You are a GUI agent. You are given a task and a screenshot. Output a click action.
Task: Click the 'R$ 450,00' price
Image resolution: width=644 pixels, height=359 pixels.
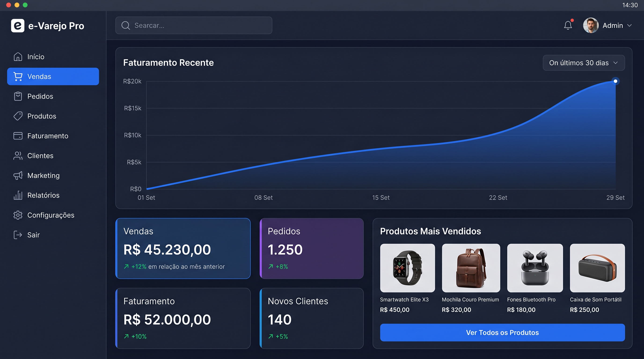(x=395, y=310)
